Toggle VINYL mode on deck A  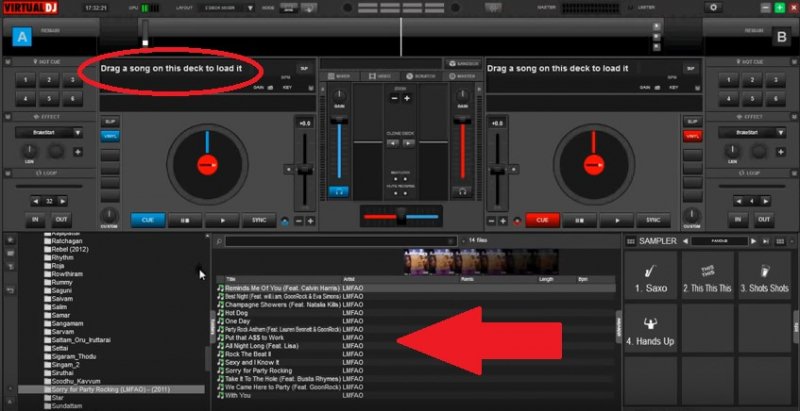[x=110, y=136]
